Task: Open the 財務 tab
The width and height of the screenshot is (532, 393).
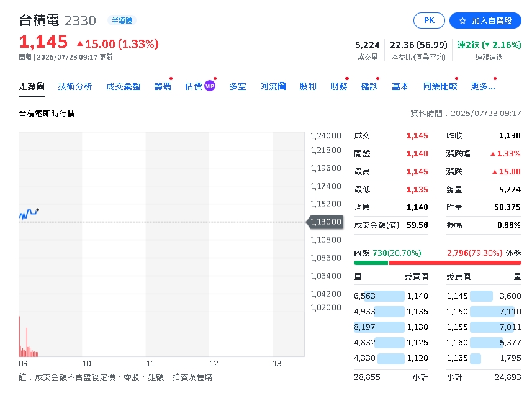Action: coord(339,86)
